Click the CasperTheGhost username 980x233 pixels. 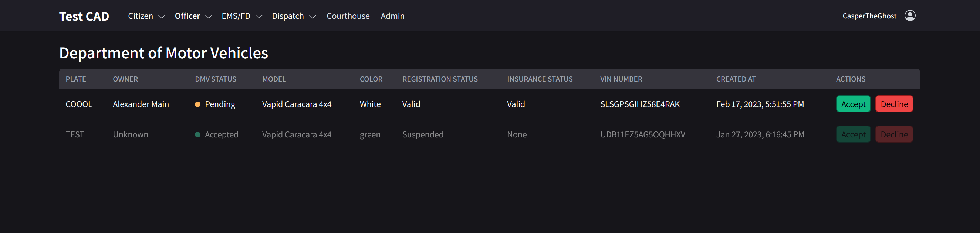point(869,16)
